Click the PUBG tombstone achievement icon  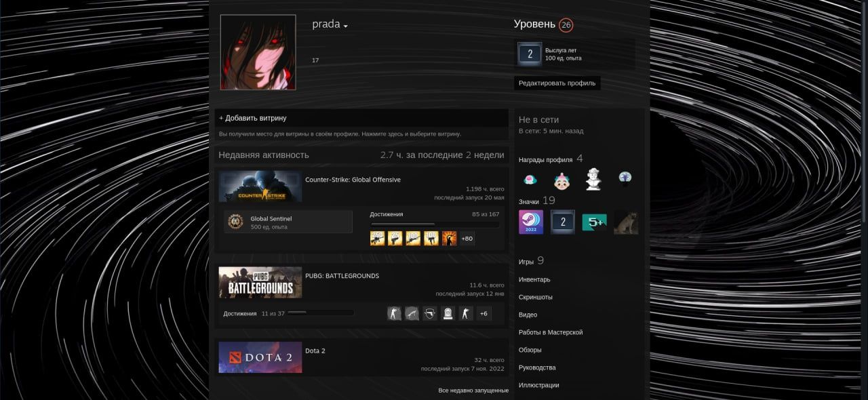pos(448,313)
